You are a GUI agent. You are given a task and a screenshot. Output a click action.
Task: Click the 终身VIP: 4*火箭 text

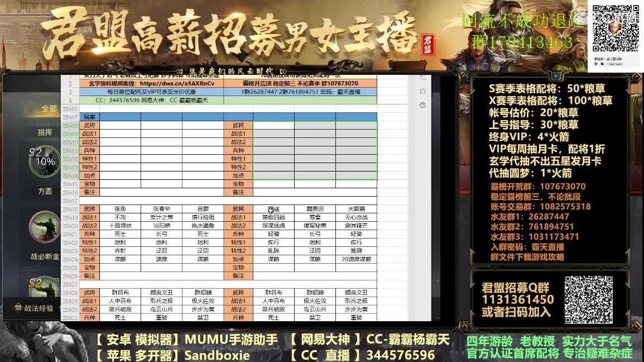529,137
